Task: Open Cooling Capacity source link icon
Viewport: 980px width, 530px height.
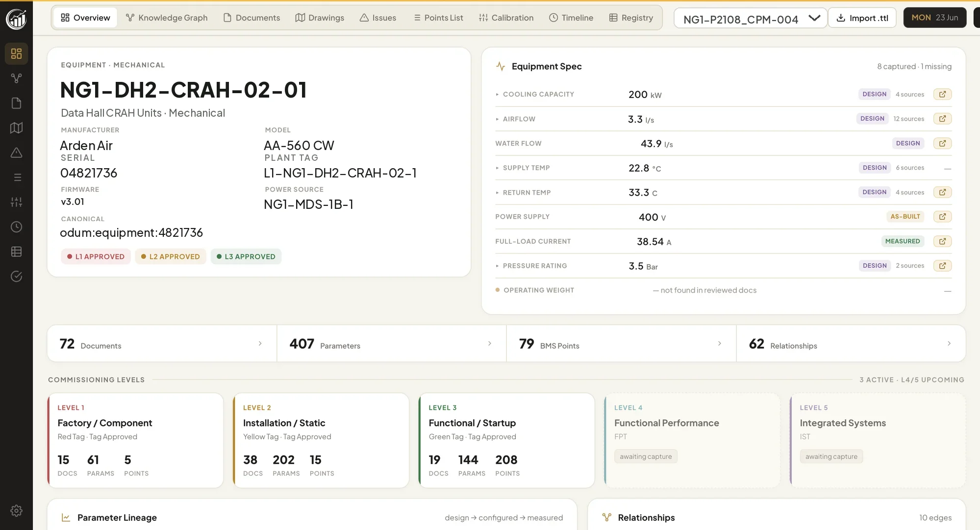Action: (x=942, y=94)
